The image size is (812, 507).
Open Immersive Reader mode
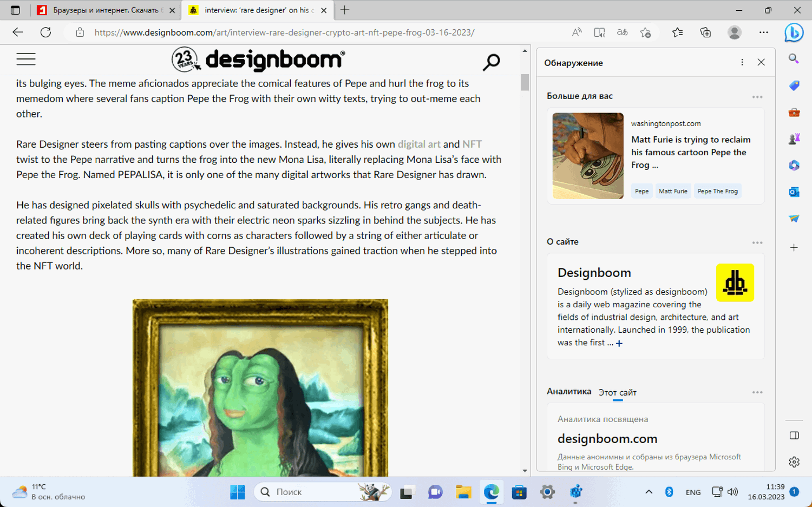(x=600, y=32)
